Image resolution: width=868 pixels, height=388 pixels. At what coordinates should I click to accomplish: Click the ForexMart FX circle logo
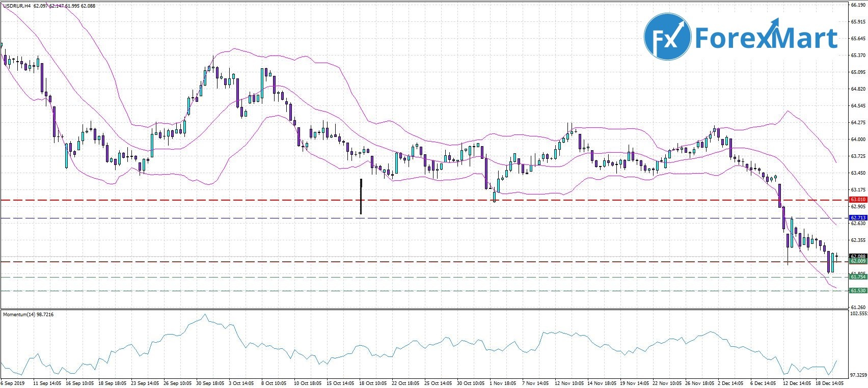point(667,38)
